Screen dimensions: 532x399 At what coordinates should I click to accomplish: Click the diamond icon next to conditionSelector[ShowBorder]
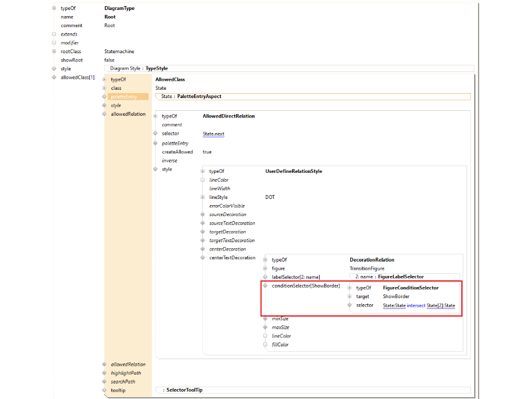[265, 286]
